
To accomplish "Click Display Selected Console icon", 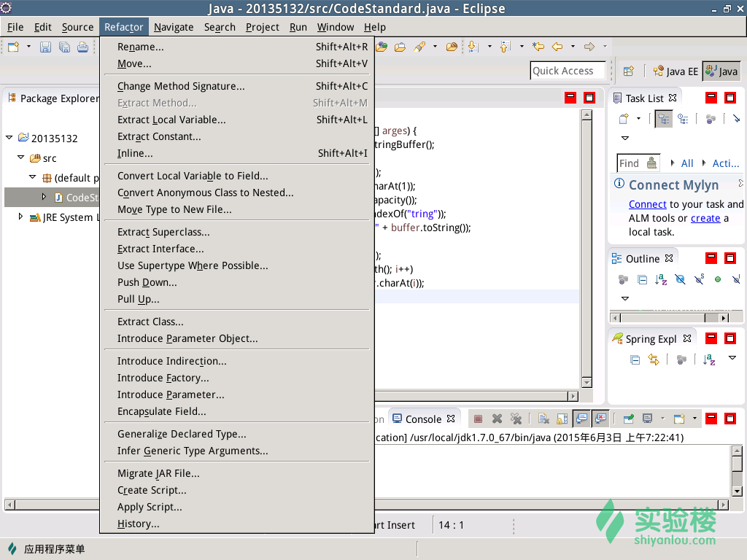I will (647, 419).
